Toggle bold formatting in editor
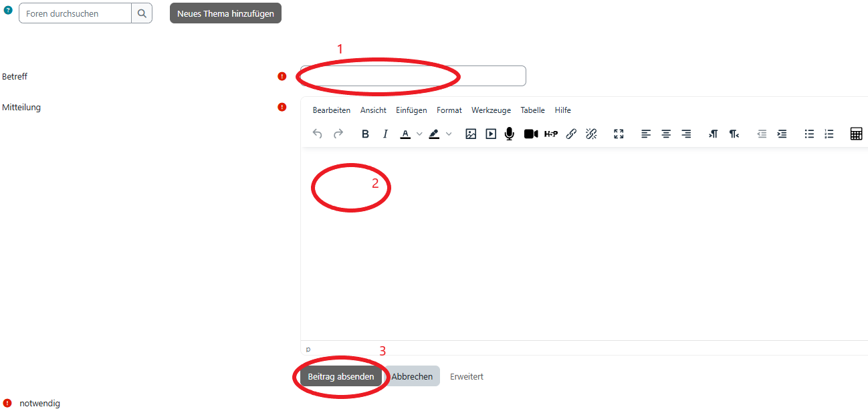 (365, 134)
